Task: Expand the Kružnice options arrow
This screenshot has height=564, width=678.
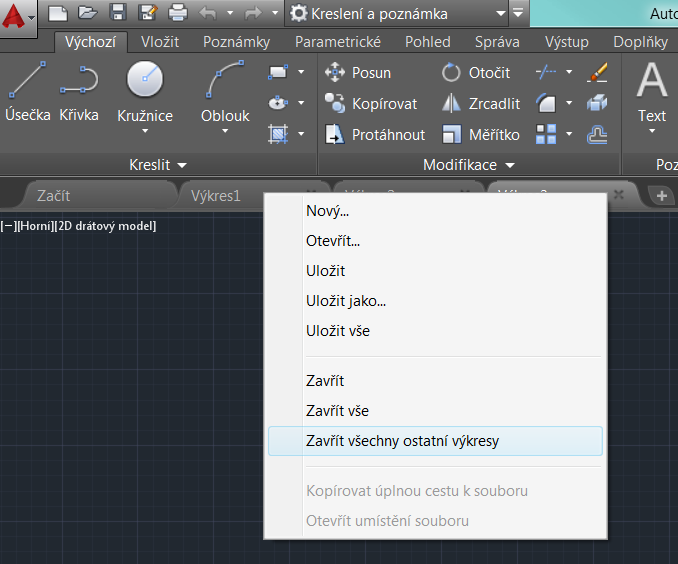Action: coord(145,131)
